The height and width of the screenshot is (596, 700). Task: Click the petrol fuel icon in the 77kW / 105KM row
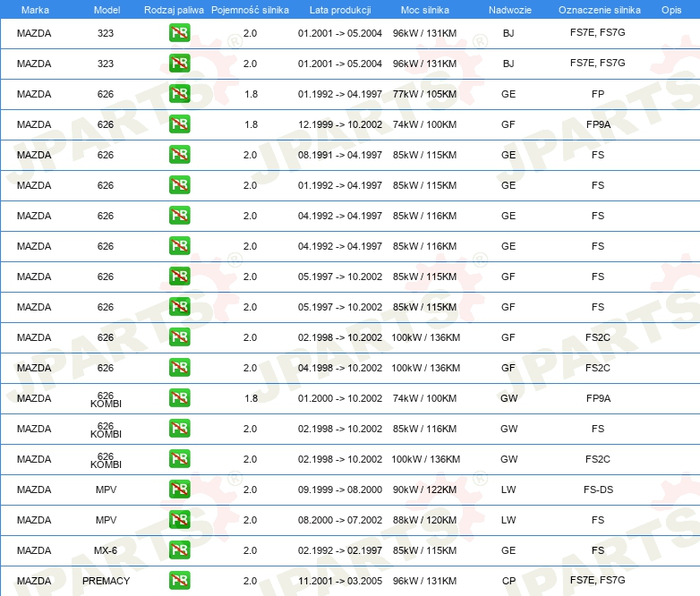(179, 94)
